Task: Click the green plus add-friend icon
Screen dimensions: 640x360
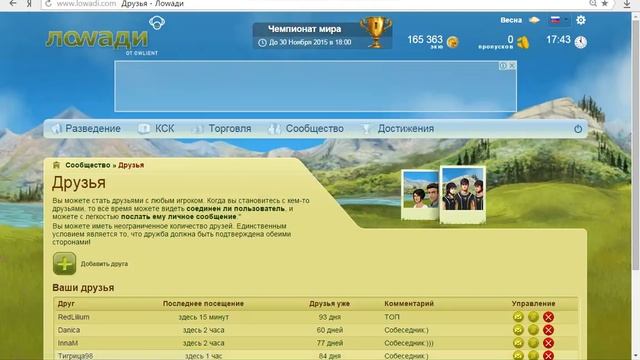Action: click(x=64, y=263)
